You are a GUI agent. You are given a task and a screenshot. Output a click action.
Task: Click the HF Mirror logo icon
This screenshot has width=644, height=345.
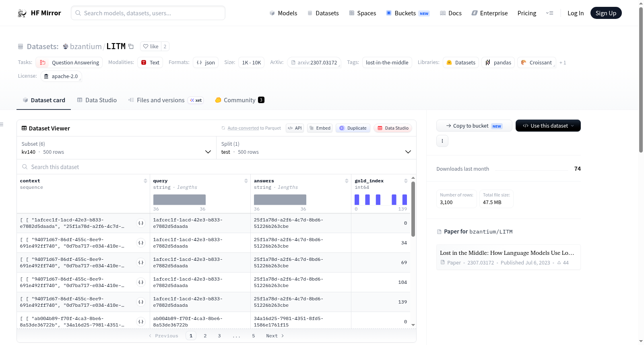[x=22, y=13]
